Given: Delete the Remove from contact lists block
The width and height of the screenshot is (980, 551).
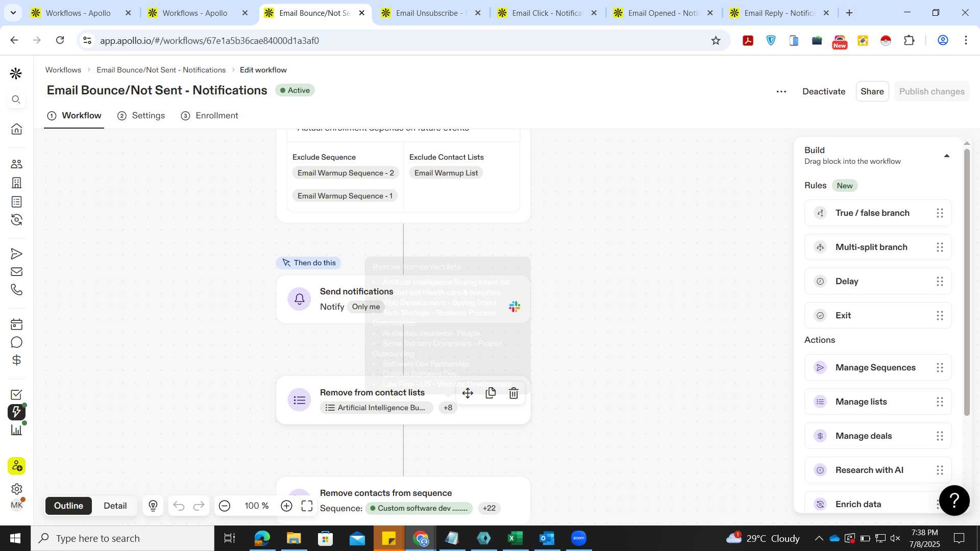Looking at the screenshot, I should coord(513,393).
